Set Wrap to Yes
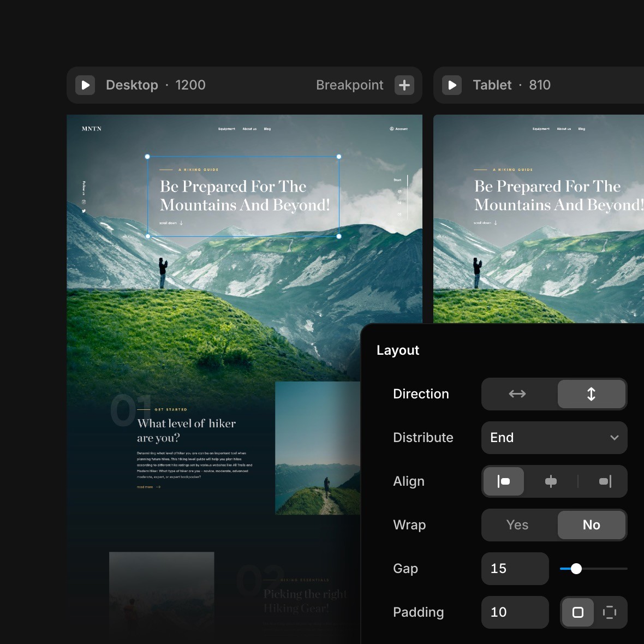Screen dimensions: 644x644 click(517, 525)
